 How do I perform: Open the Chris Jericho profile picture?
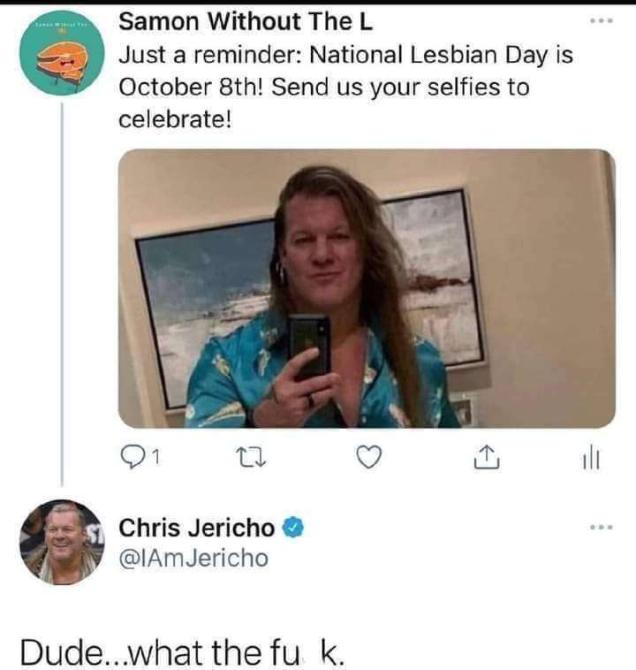61,541
